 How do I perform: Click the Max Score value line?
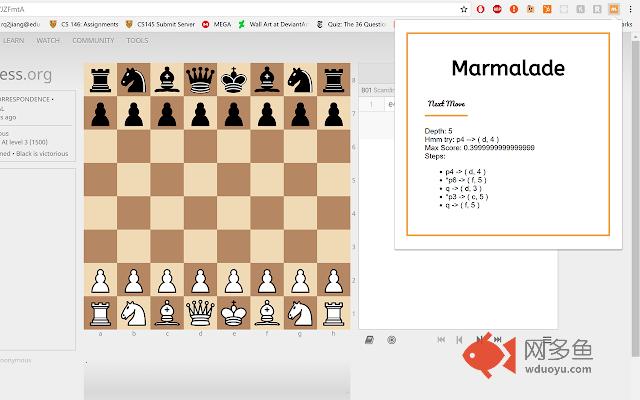coord(480,147)
